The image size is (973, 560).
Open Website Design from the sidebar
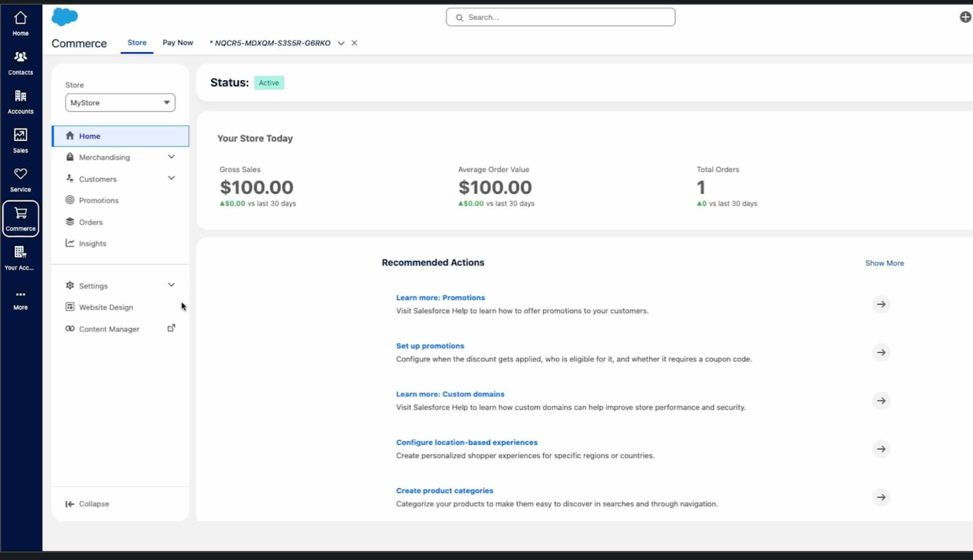(106, 307)
